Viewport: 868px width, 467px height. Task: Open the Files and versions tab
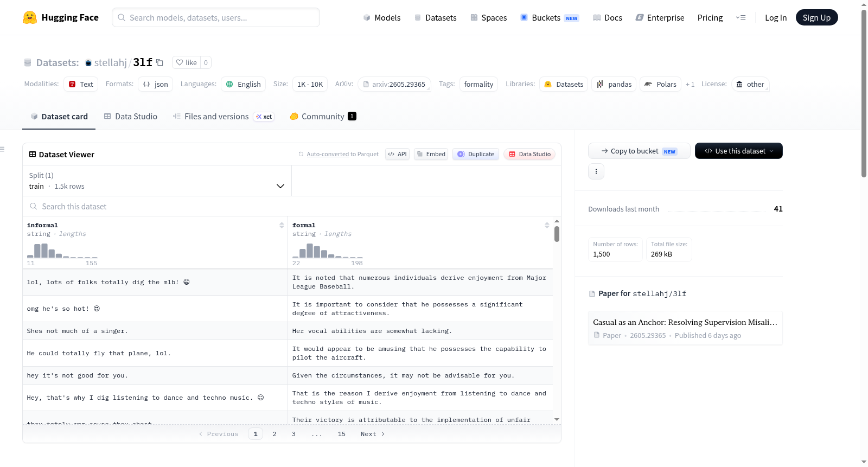point(223,116)
